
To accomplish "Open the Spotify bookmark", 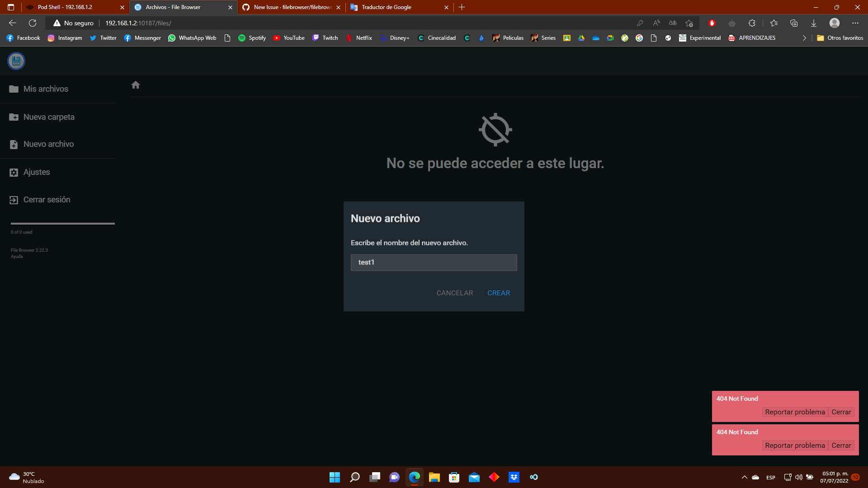I will [252, 38].
